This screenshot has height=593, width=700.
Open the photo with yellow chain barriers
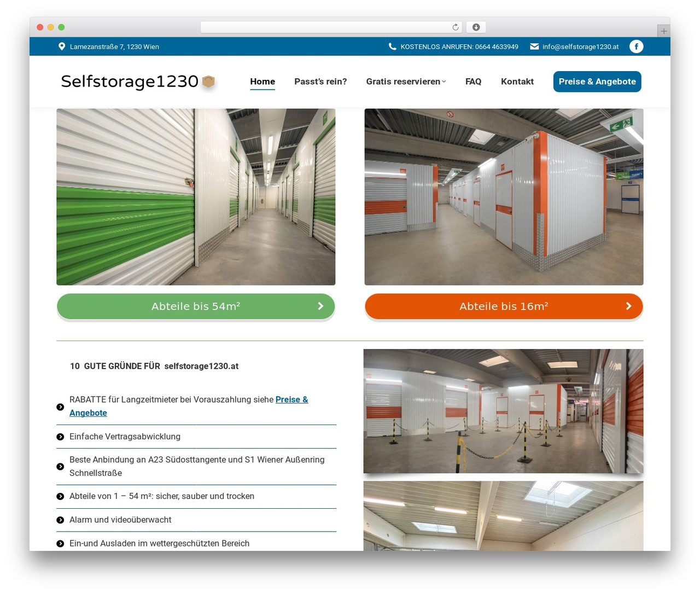(503, 411)
